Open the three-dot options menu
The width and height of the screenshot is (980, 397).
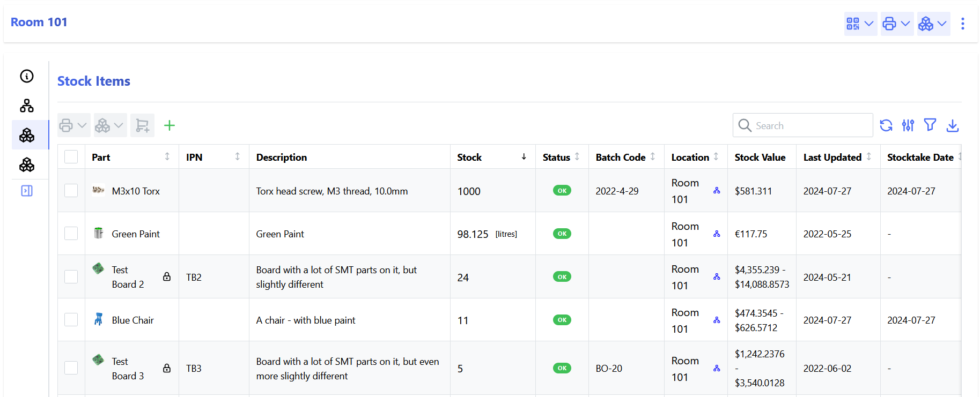[963, 24]
